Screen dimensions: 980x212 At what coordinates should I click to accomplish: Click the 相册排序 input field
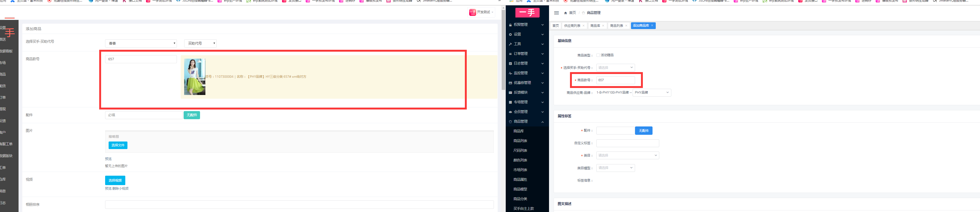[300, 205]
